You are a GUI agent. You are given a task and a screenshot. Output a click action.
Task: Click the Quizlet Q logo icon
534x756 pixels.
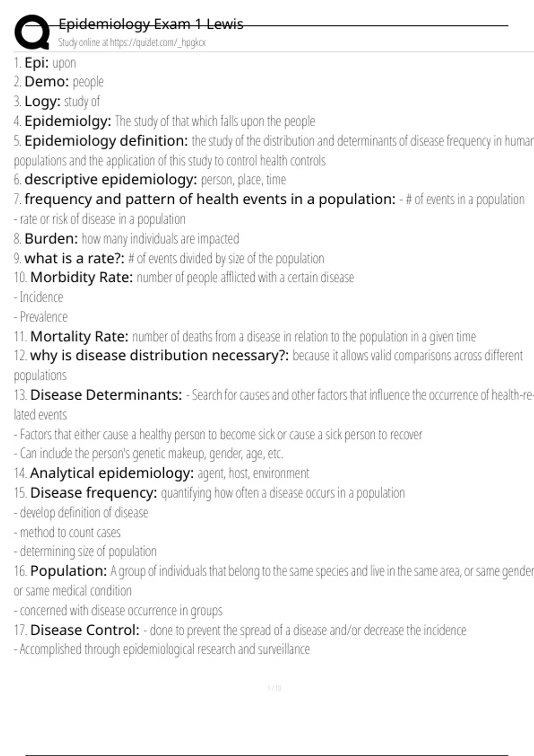(32, 32)
